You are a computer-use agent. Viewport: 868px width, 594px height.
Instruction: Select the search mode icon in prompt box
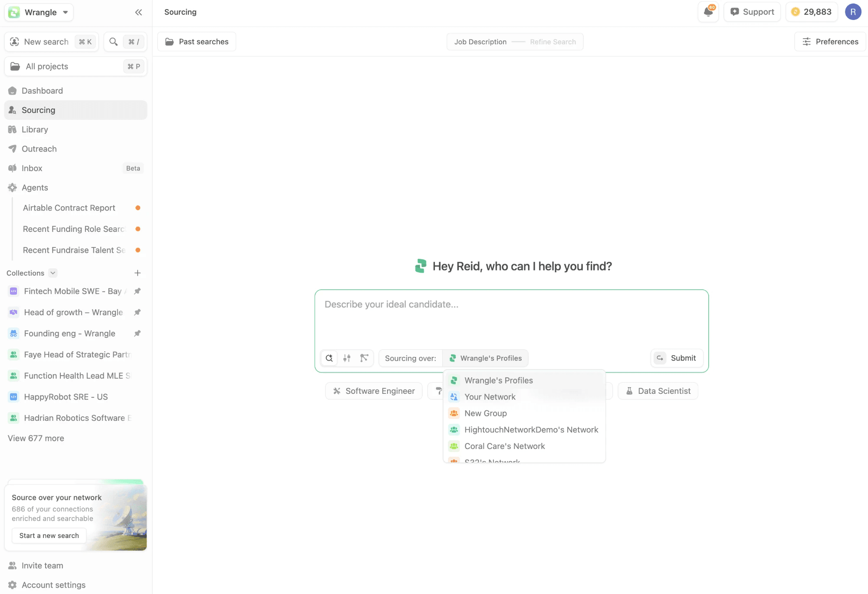(329, 358)
